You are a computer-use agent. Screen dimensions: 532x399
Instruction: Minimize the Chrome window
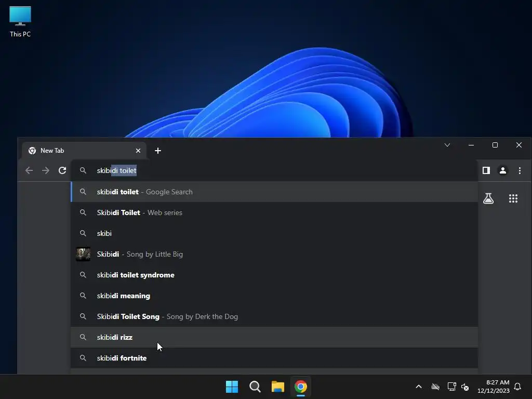tap(471, 145)
